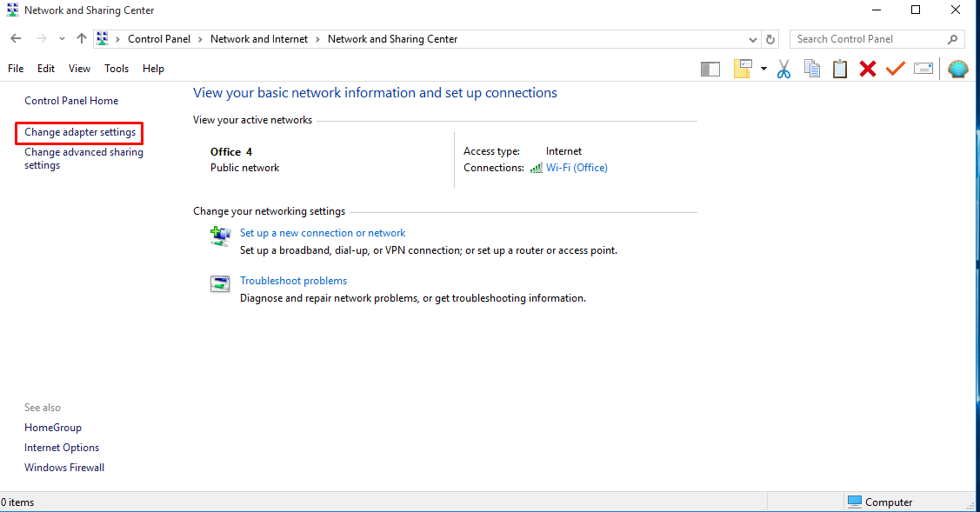Click the Troubleshoot problems icon
The height and width of the screenshot is (512, 980).
(220, 284)
